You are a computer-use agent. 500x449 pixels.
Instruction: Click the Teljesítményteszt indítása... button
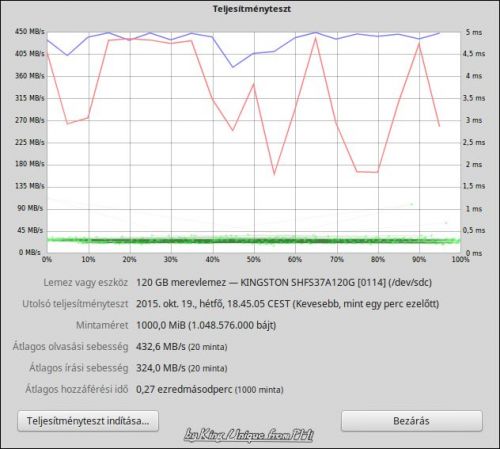(88, 421)
